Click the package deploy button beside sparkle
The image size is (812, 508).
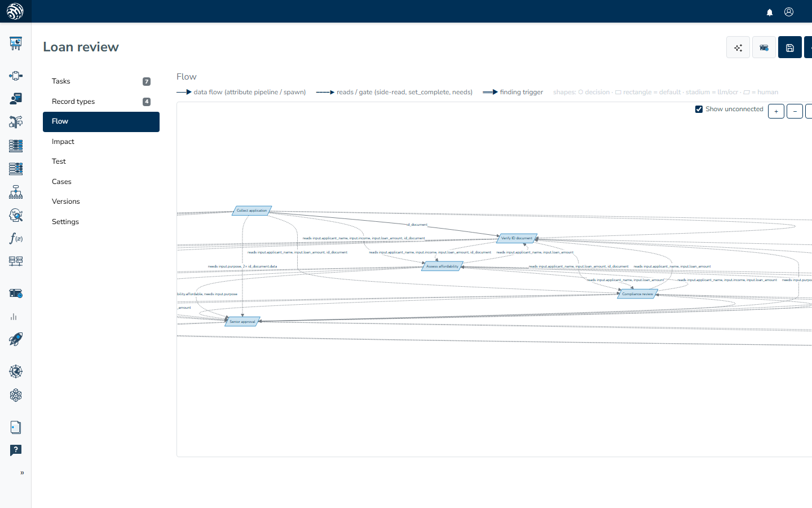tap(764, 47)
